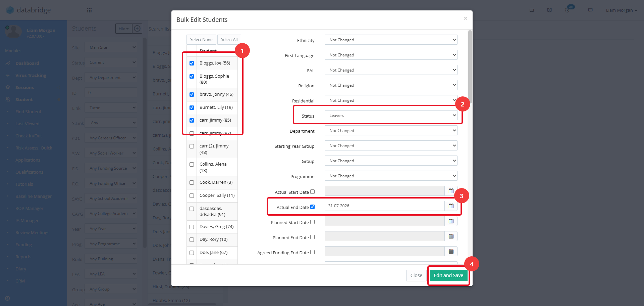
Task: Enable the Planned Start Date checkbox
Action: 312,222
